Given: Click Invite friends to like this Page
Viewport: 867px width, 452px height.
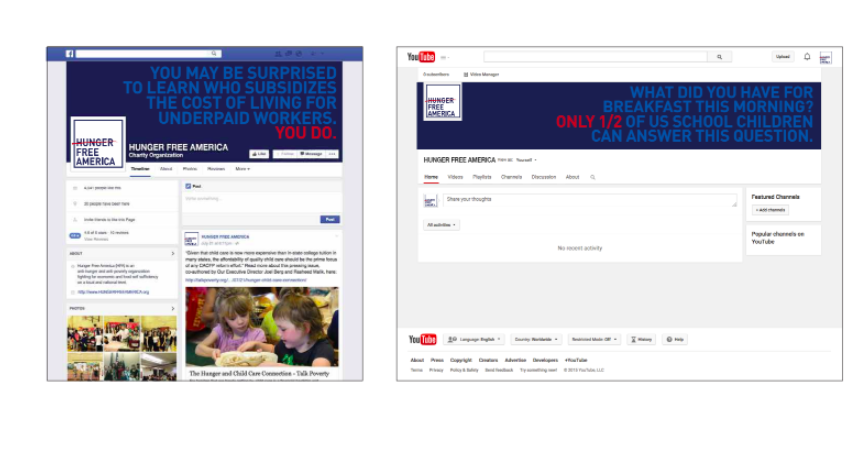Looking at the screenshot, I should (109, 220).
